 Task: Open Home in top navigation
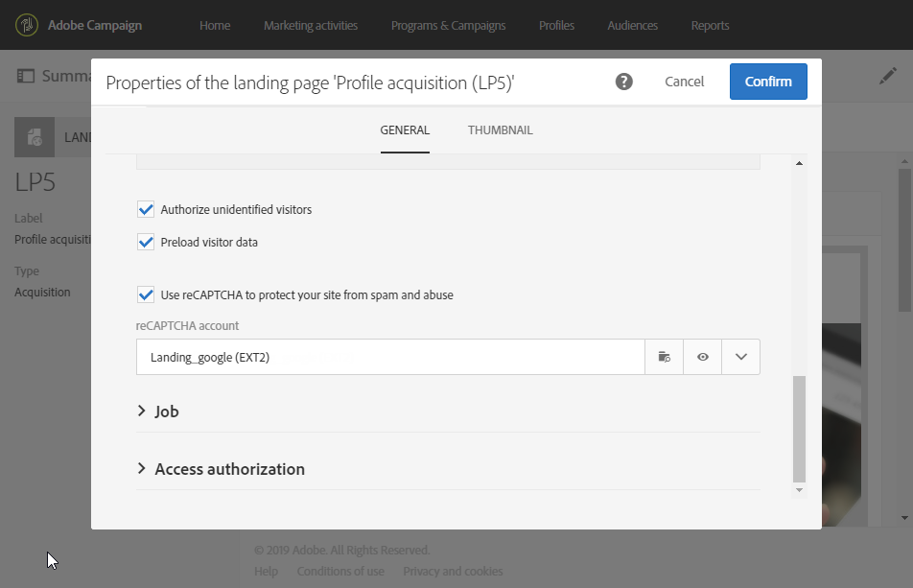pyautogui.click(x=215, y=26)
